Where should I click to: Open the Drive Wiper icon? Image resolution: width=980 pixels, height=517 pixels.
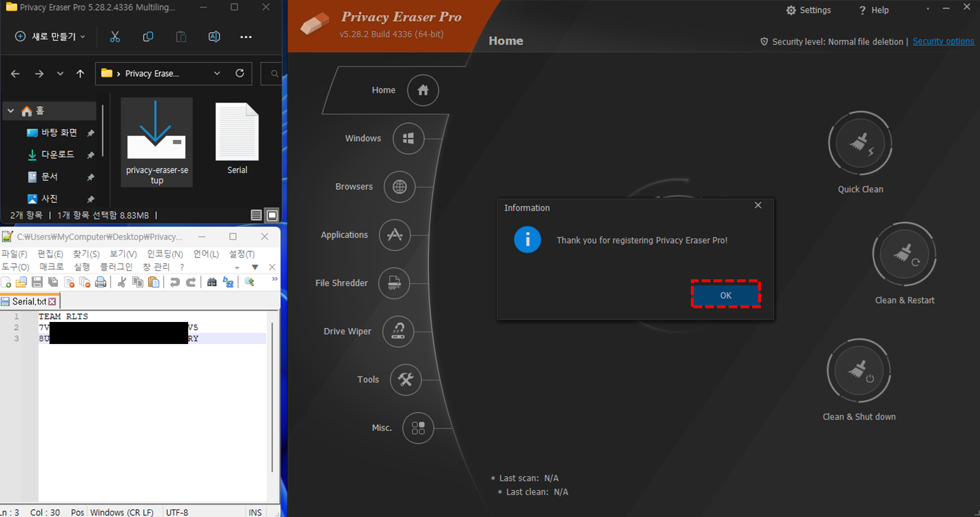(398, 331)
